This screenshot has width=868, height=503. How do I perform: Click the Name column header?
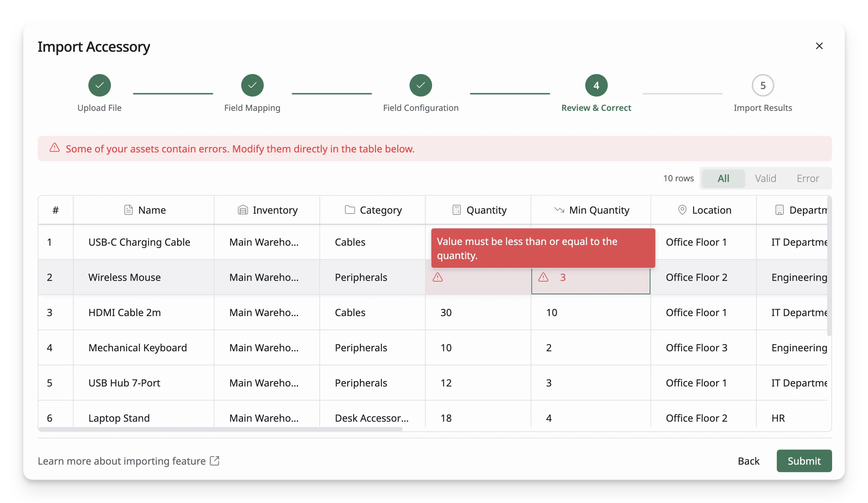[144, 210]
